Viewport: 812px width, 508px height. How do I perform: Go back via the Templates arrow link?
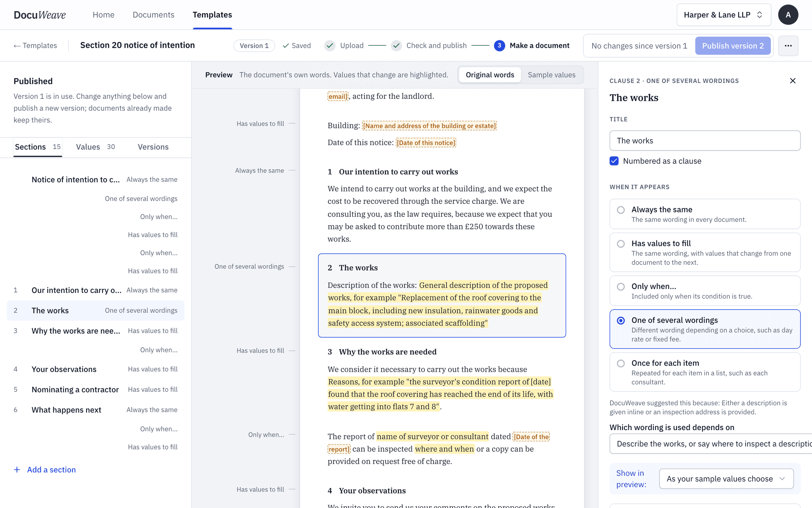(35, 46)
